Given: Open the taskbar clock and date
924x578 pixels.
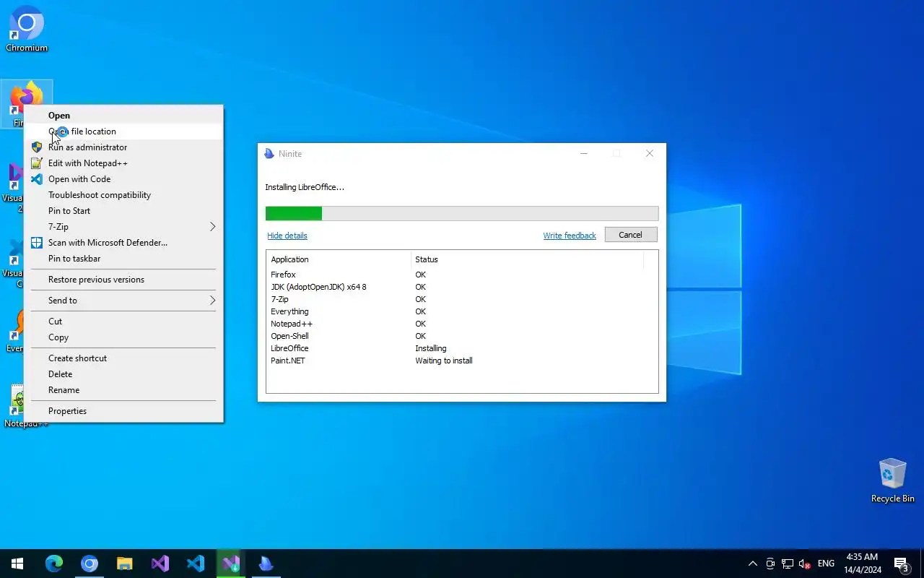Looking at the screenshot, I should pyautogui.click(x=862, y=564).
